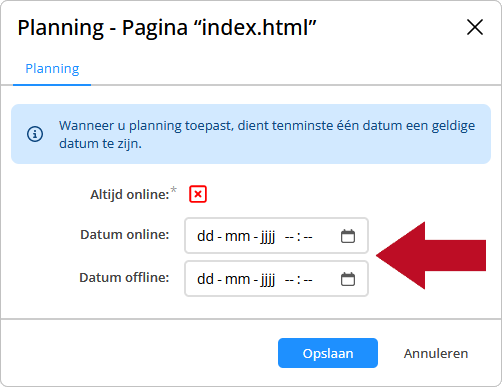Save planning with Opslaan button
Viewport: 502px width, 387px height.
click(328, 353)
